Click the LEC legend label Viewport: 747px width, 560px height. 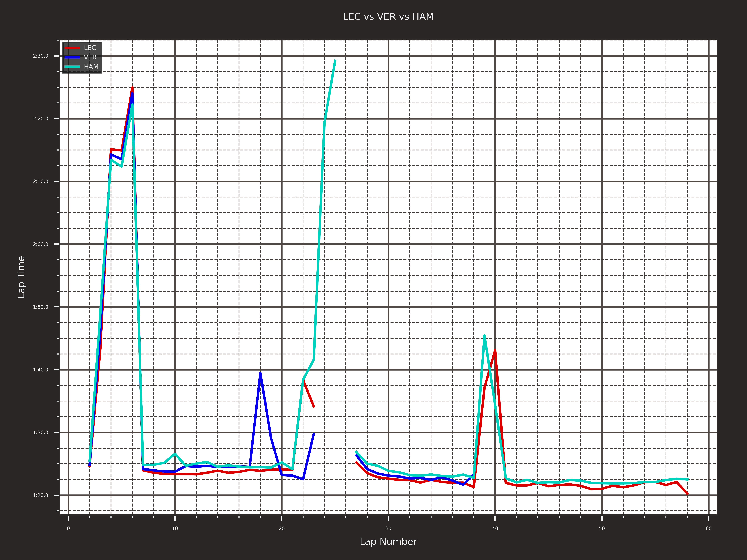click(90, 48)
